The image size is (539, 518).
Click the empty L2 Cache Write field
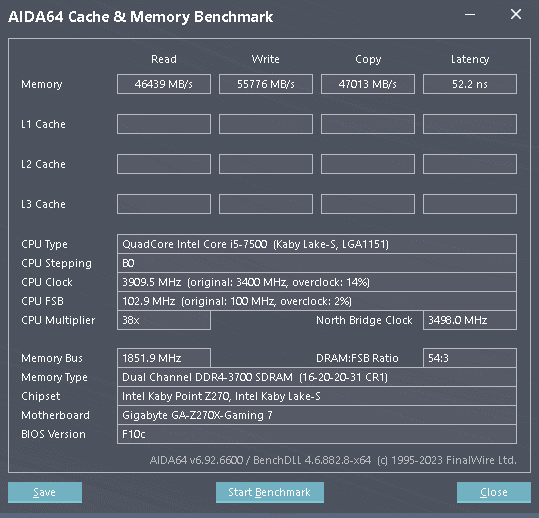(266, 164)
